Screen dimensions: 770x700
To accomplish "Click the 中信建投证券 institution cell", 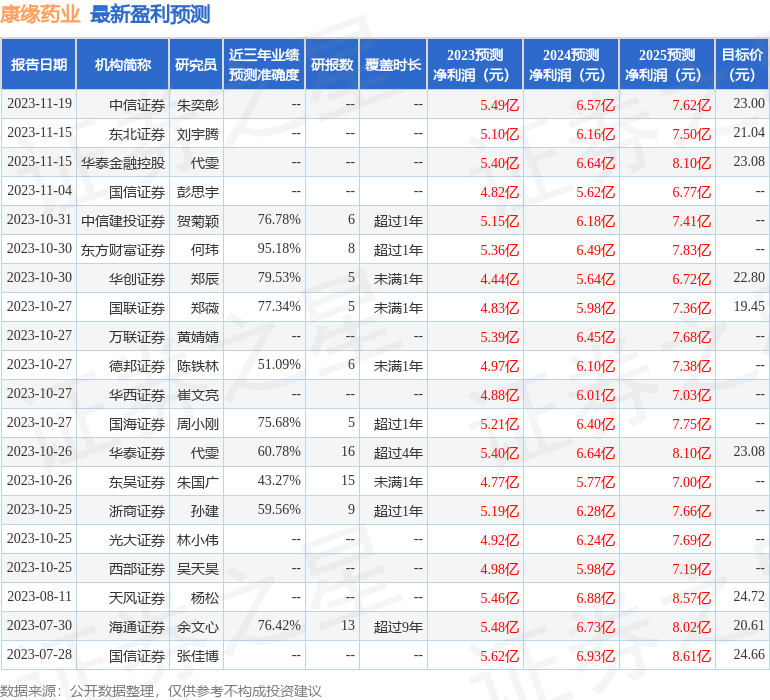I will [x=123, y=221].
